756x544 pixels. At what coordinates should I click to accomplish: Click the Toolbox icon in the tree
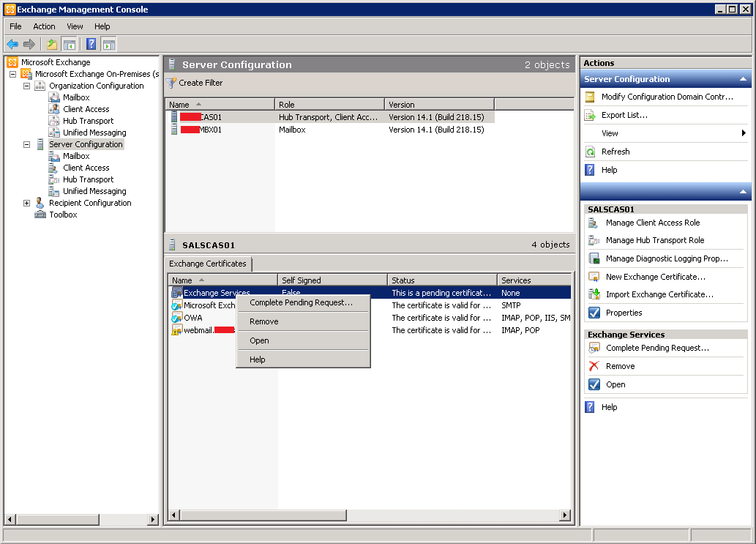pos(40,215)
